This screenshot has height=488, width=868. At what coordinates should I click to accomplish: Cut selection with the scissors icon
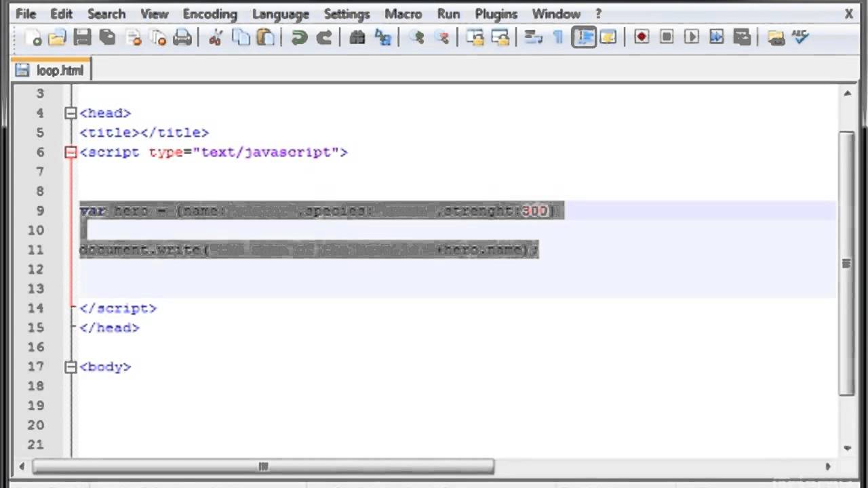pyautogui.click(x=216, y=37)
